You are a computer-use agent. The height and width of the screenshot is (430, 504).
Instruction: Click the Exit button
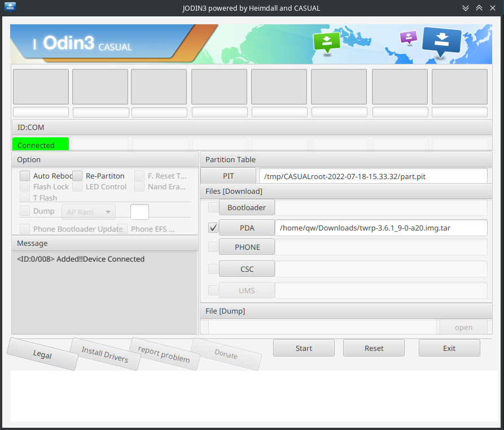point(449,348)
